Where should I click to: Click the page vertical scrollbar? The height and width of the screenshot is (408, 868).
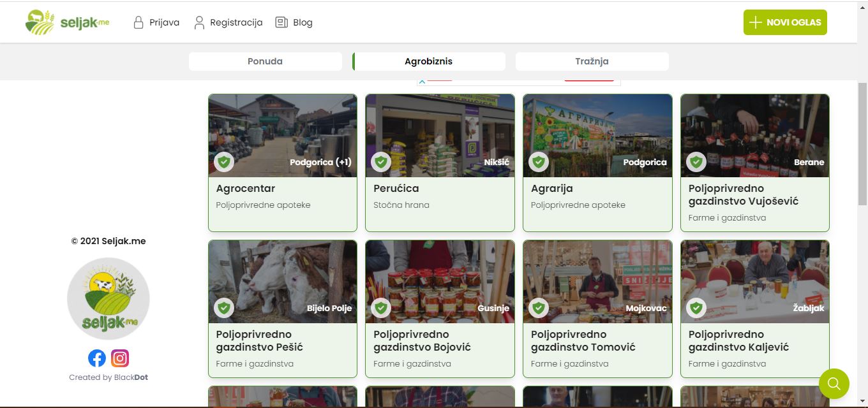coord(862,143)
